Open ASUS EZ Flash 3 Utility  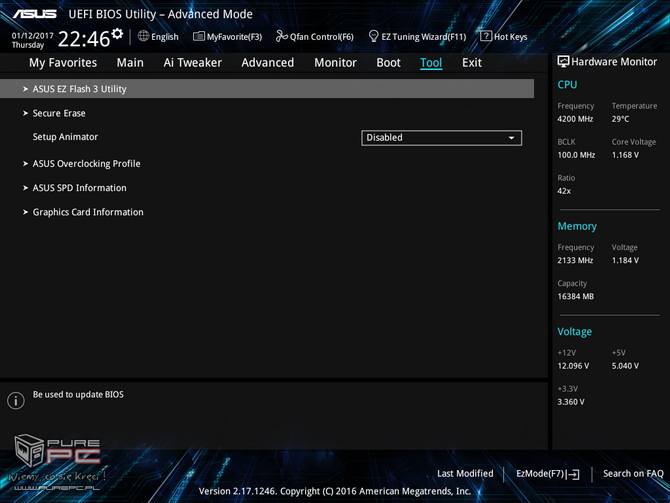point(267,89)
